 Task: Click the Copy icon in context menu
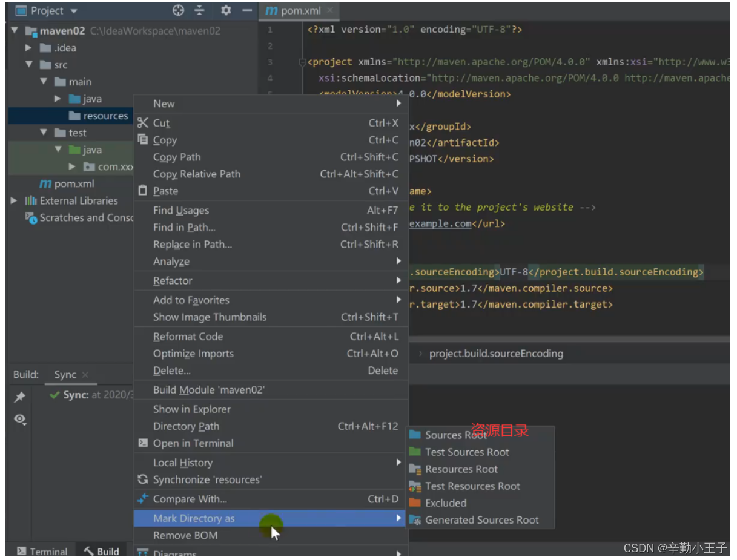(143, 140)
